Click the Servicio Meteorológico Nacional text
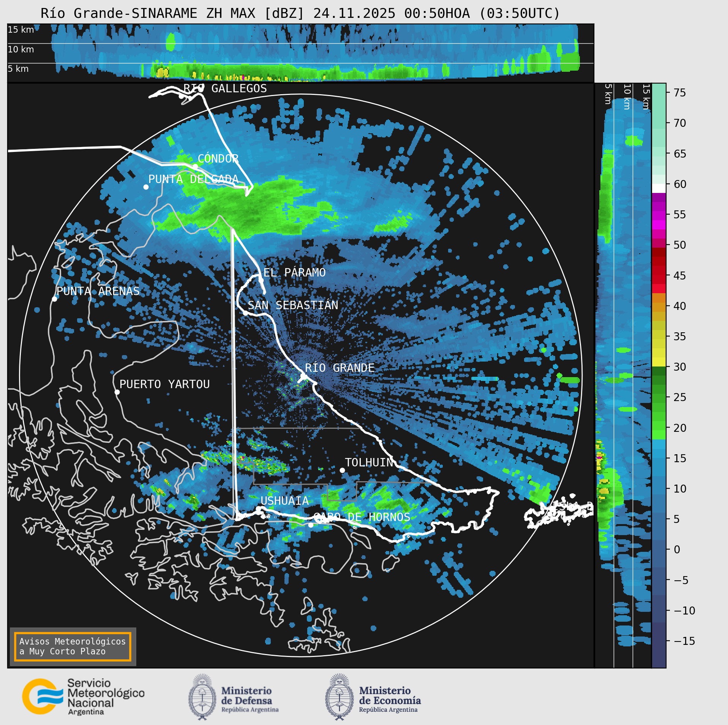728x725 pixels. coord(106,697)
